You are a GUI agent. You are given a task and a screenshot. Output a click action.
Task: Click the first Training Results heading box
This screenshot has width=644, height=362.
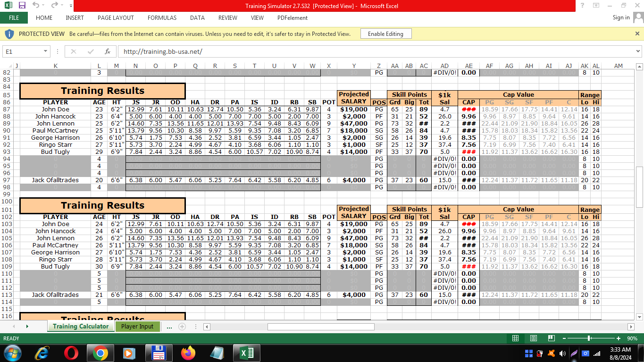pos(102,91)
